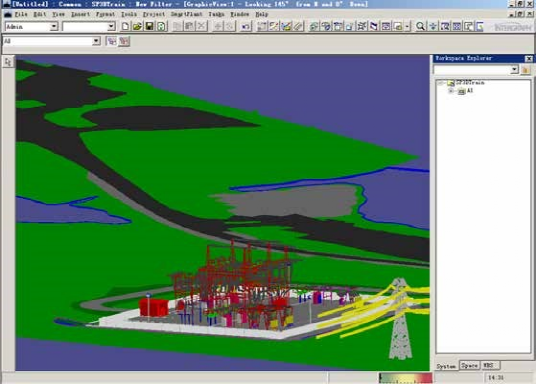The image size is (536, 384).
Task: Click the Delete X toolbar icon
Action: [x=202, y=26]
